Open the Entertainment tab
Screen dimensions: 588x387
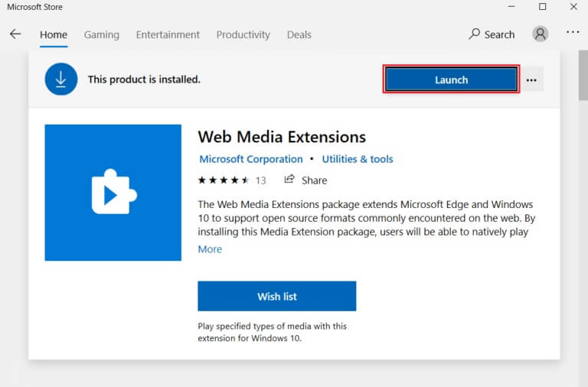point(168,35)
